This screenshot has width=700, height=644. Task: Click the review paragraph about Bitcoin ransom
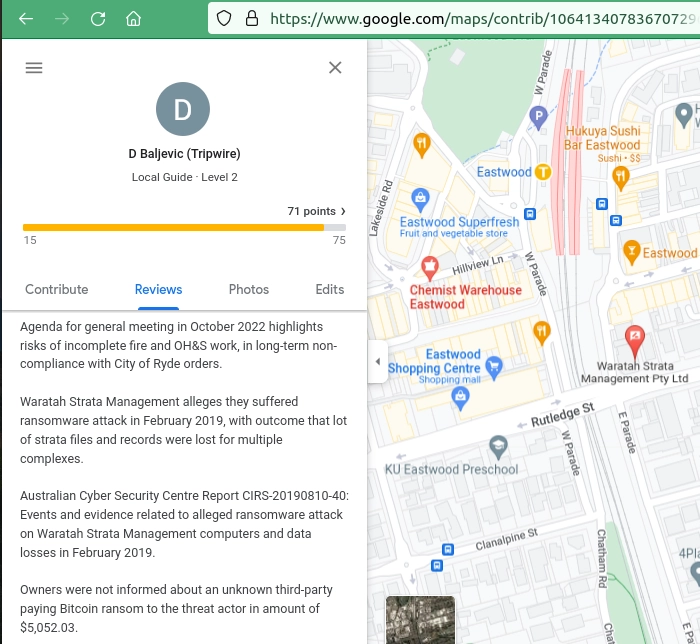pyautogui.click(x=176, y=608)
